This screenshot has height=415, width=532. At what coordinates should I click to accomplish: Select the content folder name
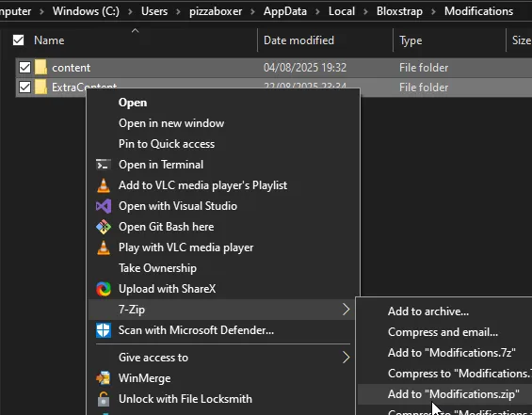[x=72, y=68]
